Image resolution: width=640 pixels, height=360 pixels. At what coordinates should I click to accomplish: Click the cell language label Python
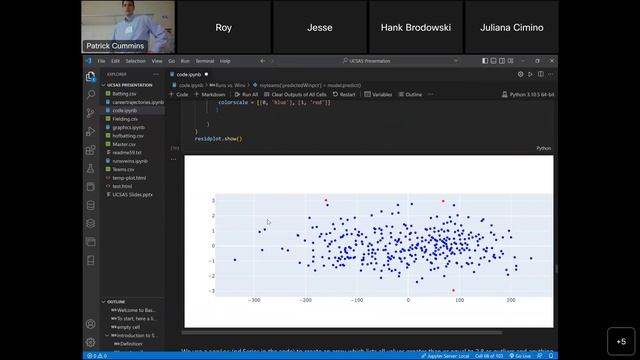543,148
